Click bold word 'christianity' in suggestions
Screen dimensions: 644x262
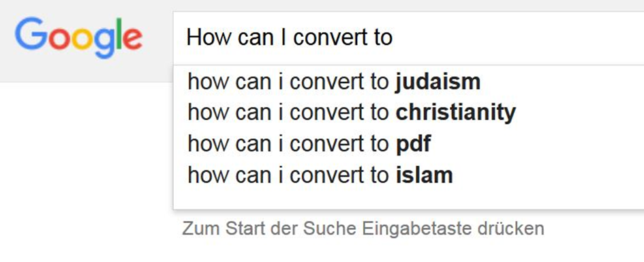[455, 113]
